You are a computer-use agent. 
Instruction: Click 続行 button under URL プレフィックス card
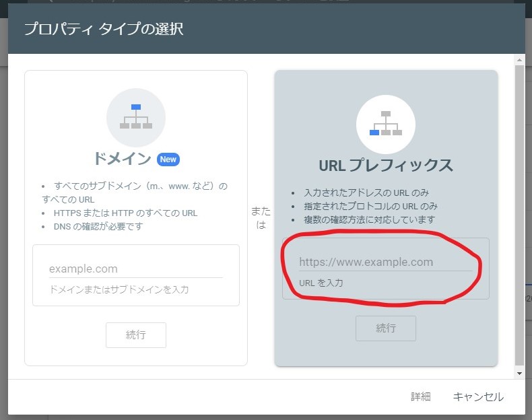click(x=386, y=328)
